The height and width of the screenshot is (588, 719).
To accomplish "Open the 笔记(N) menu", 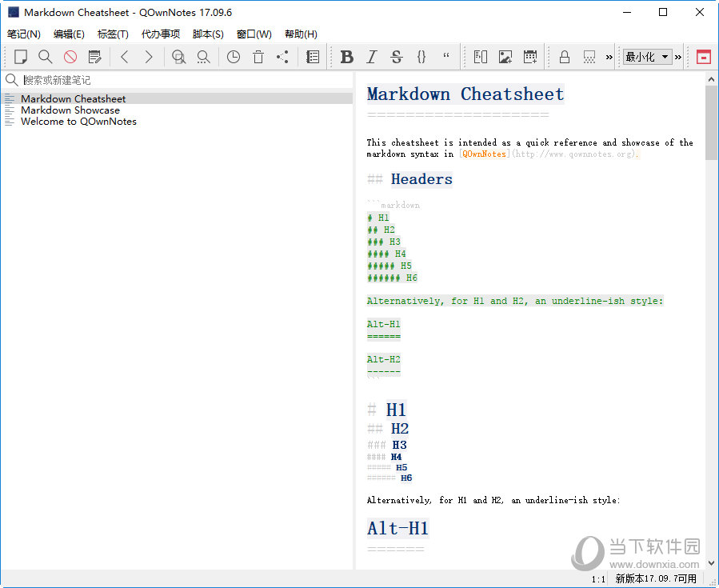I will 24,34.
